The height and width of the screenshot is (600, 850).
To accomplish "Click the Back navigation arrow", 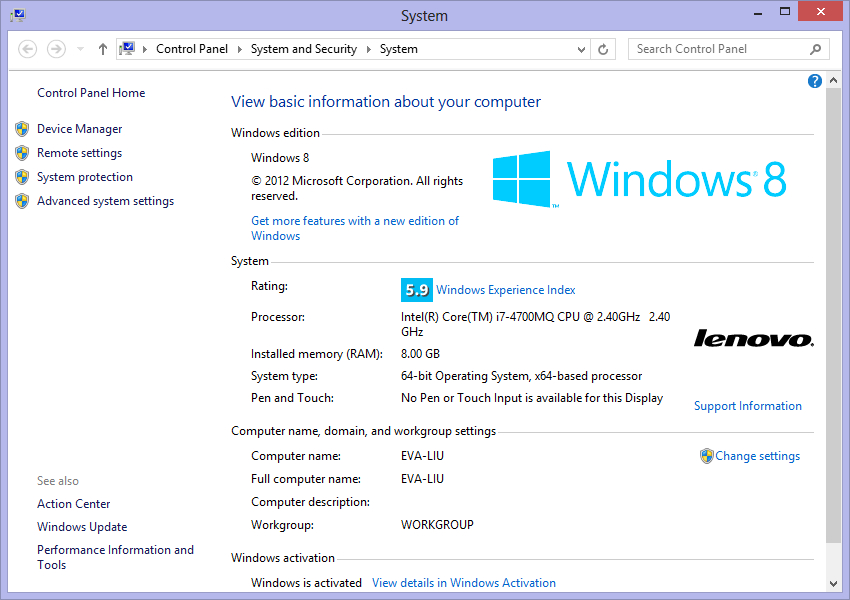I will 28,49.
